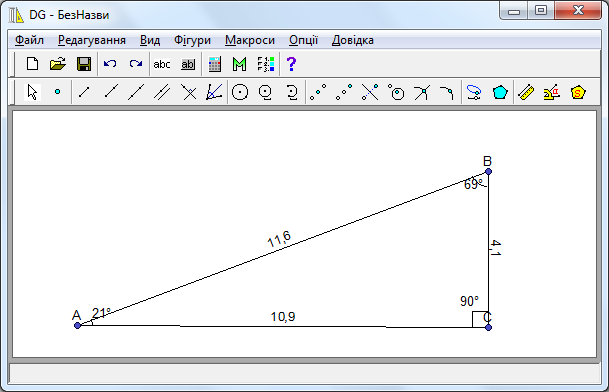
Task: Open the calculator icon in toolbar
Action: 214,64
